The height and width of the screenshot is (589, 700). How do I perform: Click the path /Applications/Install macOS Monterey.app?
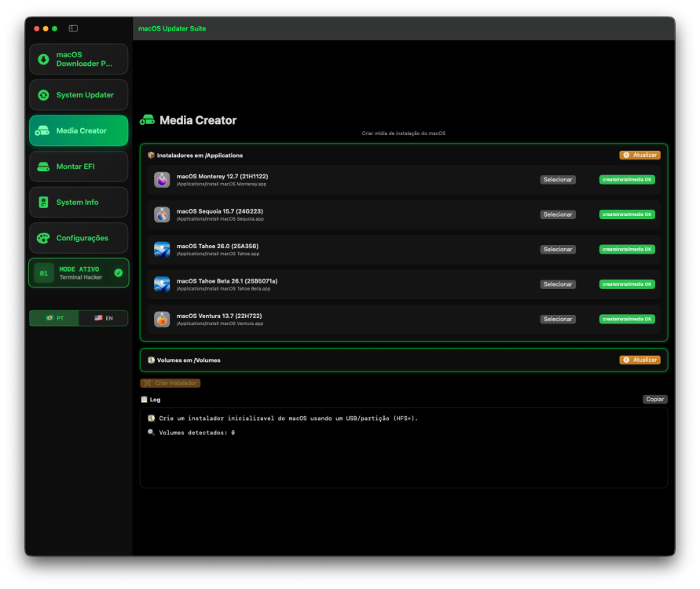click(222, 185)
